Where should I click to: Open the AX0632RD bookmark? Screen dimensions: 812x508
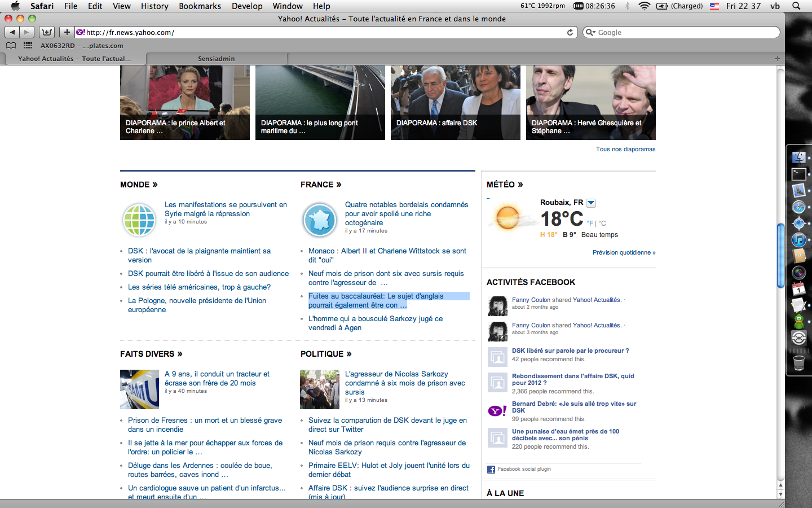tap(82, 46)
